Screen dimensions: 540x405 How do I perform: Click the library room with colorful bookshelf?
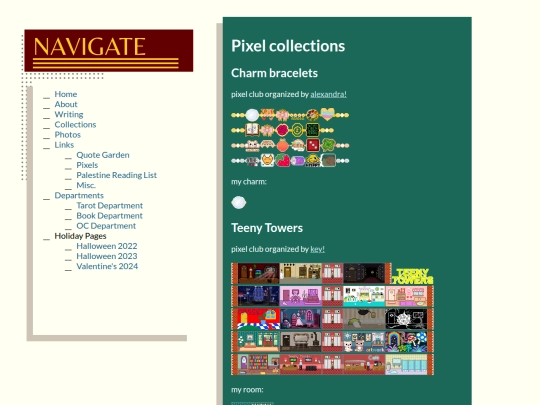point(258,364)
